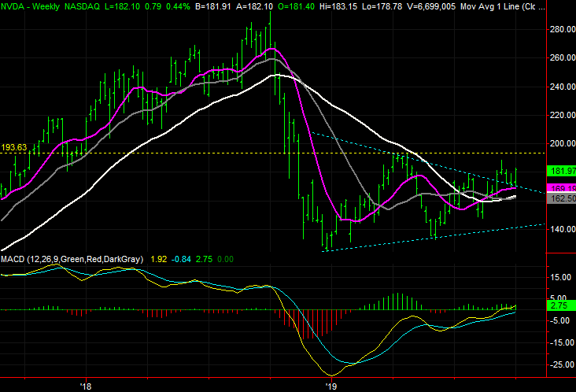Click the cyan MACD signal value -0.84
576x392 pixels.
pyautogui.click(x=181, y=260)
